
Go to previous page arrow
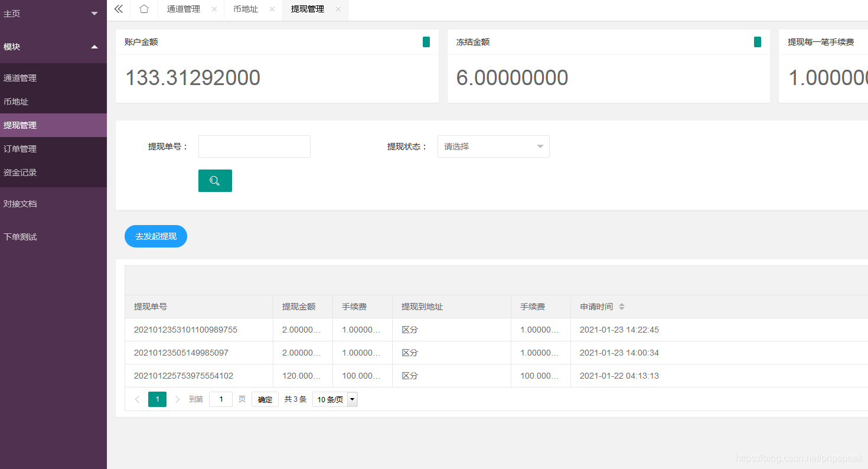point(137,399)
